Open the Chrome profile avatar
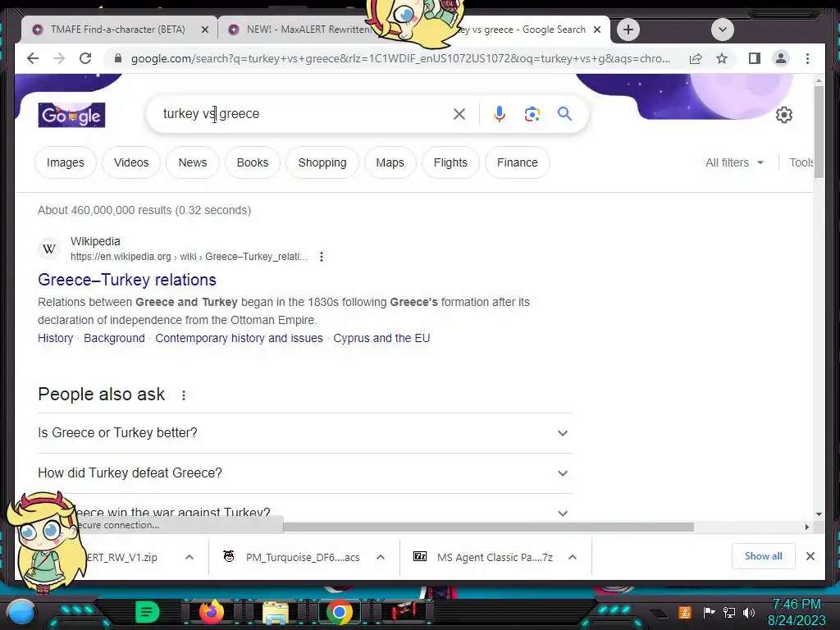840x630 pixels. coord(781,58)
